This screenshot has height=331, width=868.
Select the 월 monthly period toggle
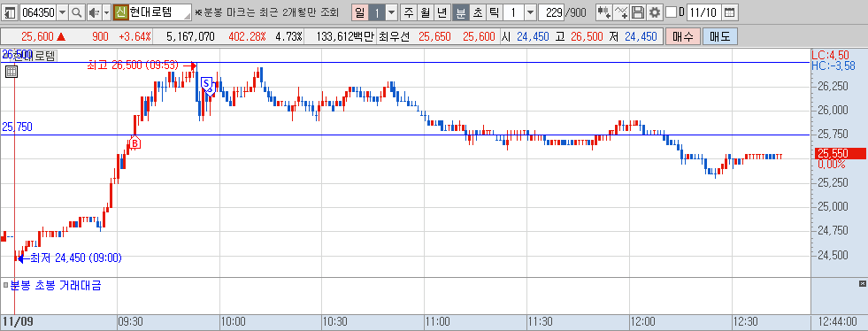coord(425,12)
